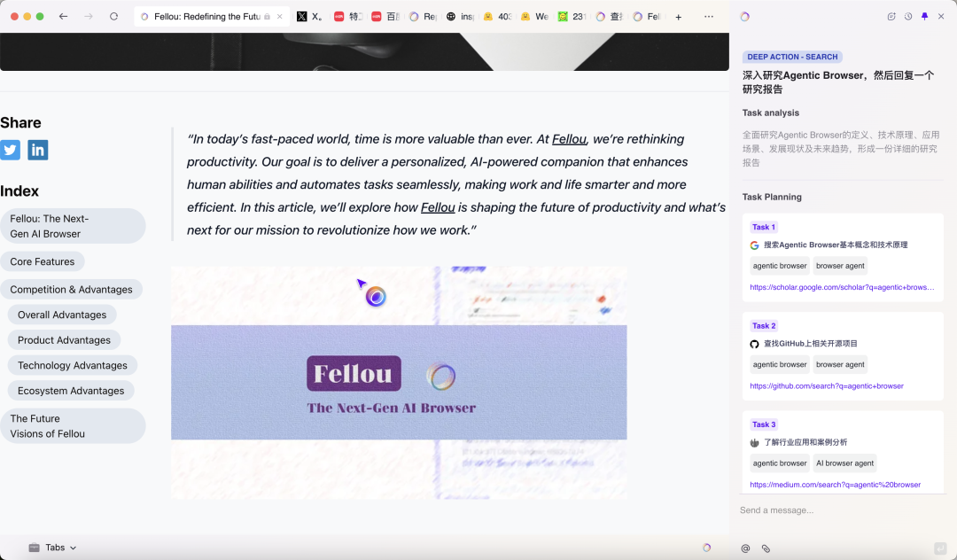
Task: Click the Fellou agent cursor orb on the page
Action: (376, 297)
